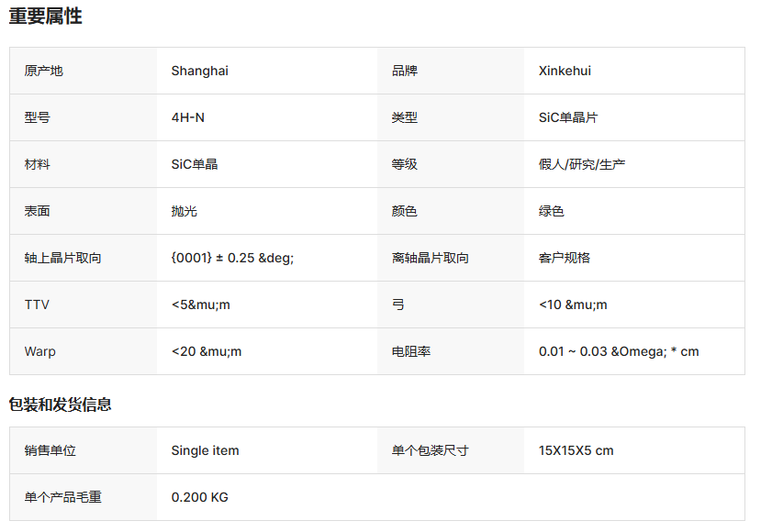Viewport: 761px width, 532px height.
Task: Click the 4H-N model value
Action: click(x=188, y=117)
